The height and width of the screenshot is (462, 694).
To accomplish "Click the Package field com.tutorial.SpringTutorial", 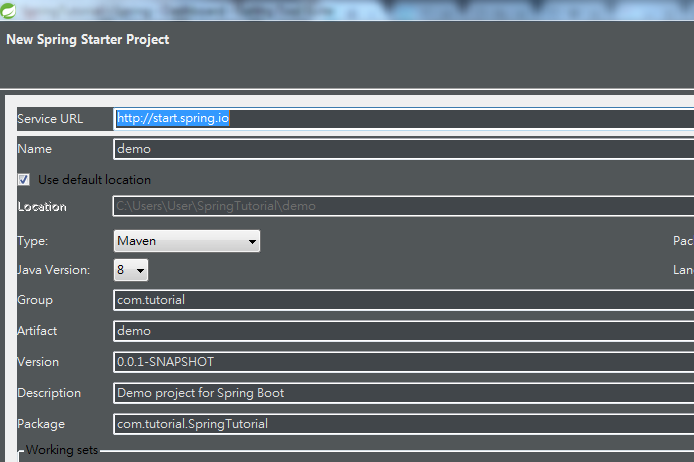I will tap(404, 424).
